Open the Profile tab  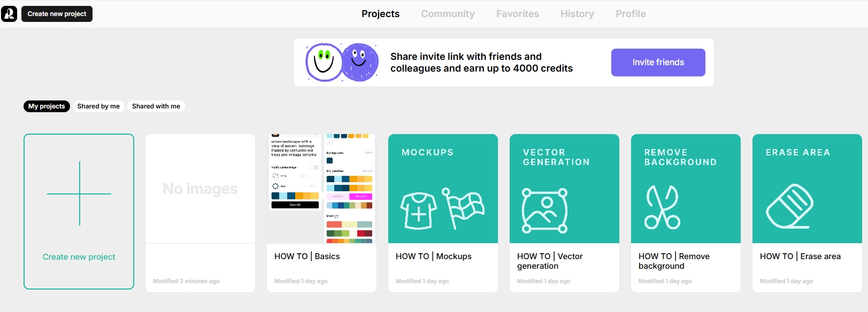(631, 14)
